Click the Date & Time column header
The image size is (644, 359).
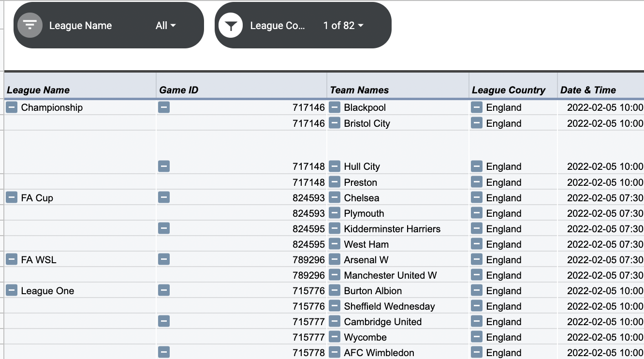(600, 90)
